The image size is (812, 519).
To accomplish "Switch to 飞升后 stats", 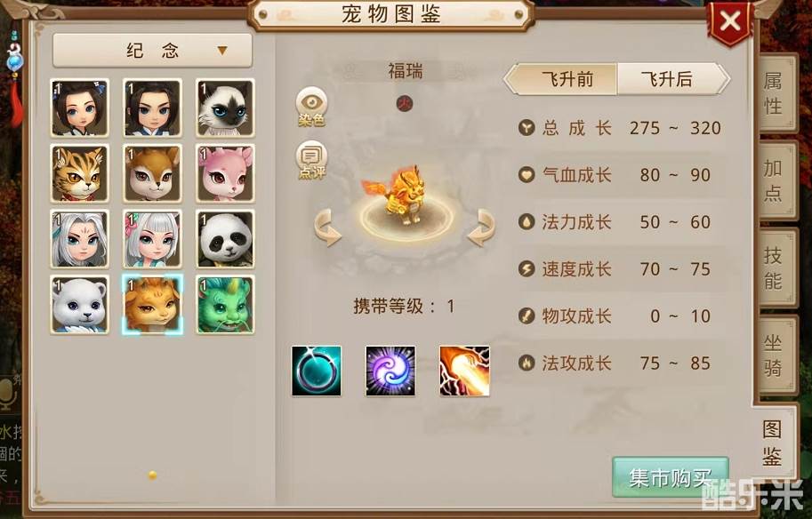I will point(672,79).
